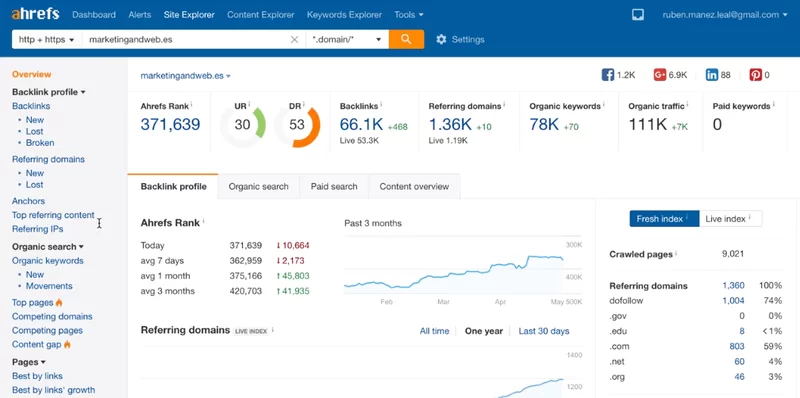
Task: Open the inbox notifications icon
Action: tap(638, 14)
